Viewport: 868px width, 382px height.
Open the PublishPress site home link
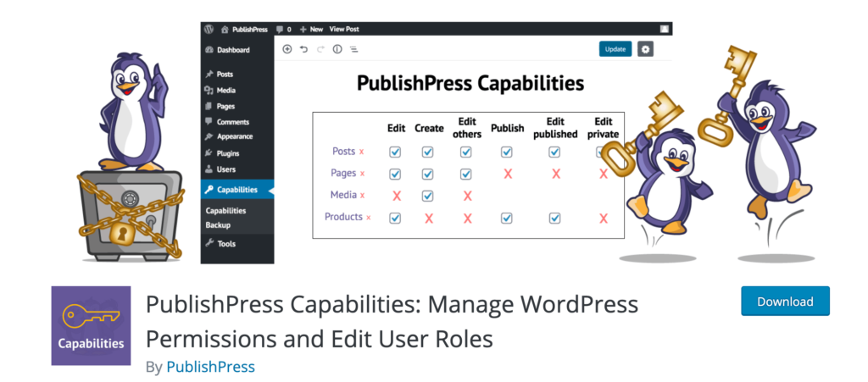[x=244, y=30]
